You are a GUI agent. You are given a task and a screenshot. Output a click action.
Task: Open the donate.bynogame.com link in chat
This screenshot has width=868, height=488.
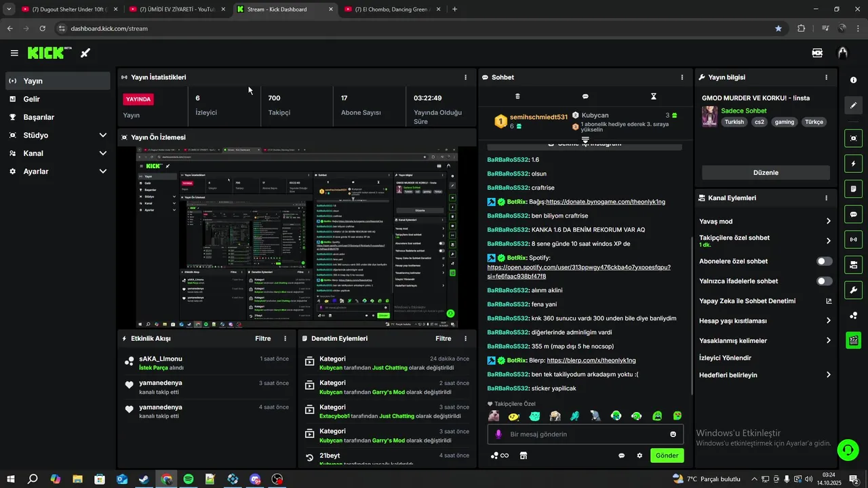(606, 202)
